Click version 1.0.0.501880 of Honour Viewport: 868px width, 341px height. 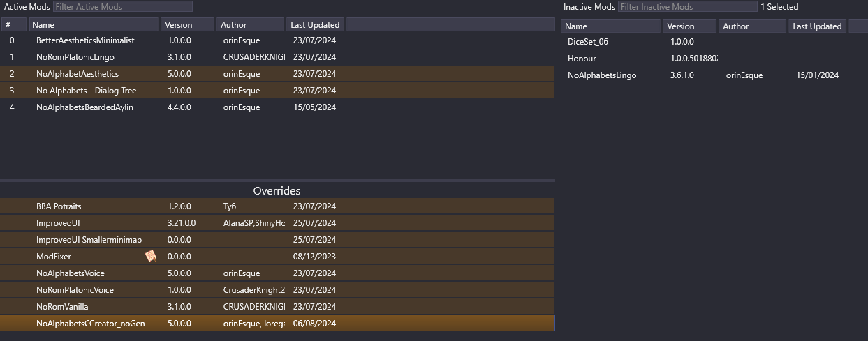[694, 59]
